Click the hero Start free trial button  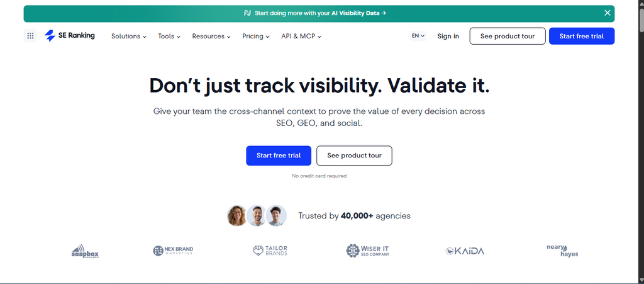point(279,156)
